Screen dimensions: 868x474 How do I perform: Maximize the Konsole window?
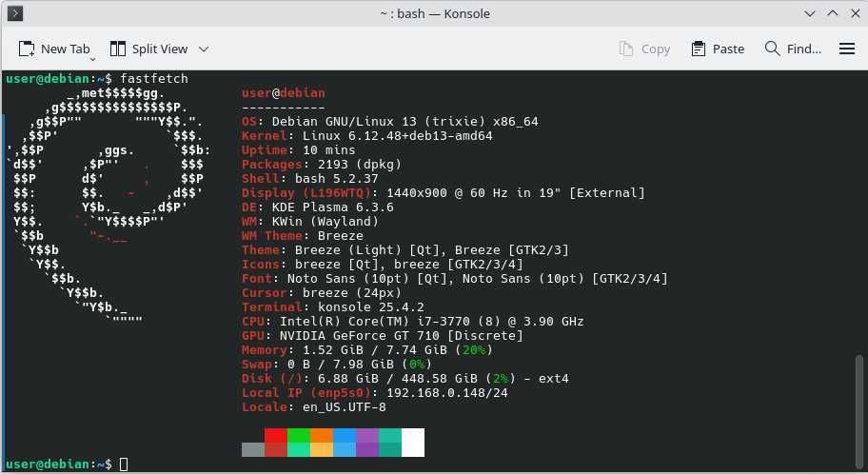833,13
